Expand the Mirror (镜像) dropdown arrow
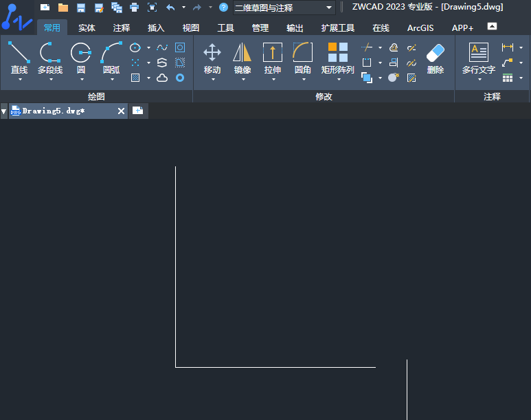Viewport: 531px width, 420px height. [243, 80]
